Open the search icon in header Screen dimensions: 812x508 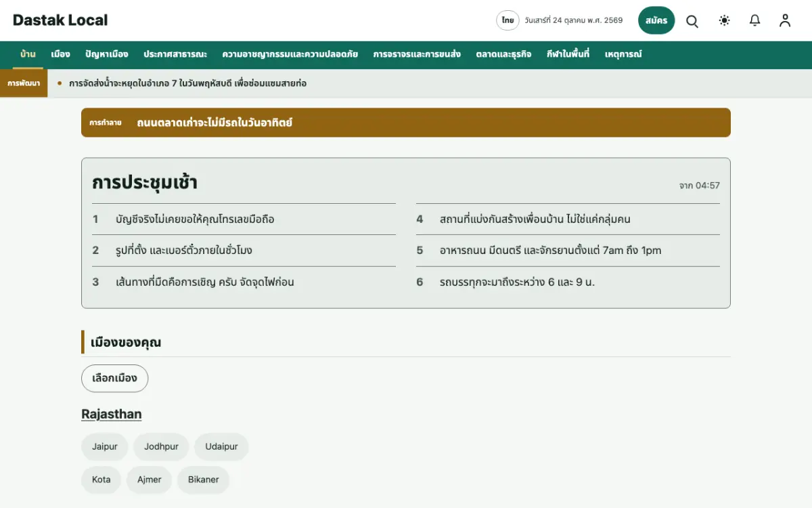pos(692,20)
